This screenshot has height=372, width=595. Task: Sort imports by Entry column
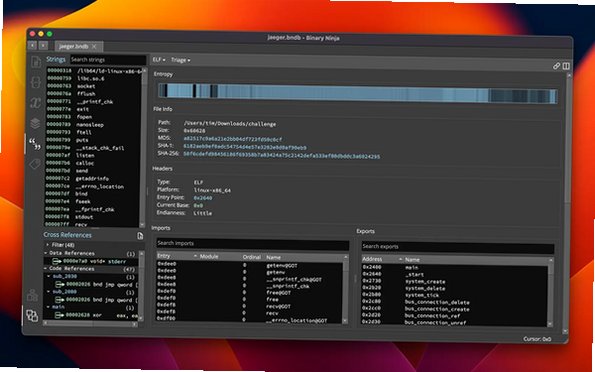pos(177,256)
